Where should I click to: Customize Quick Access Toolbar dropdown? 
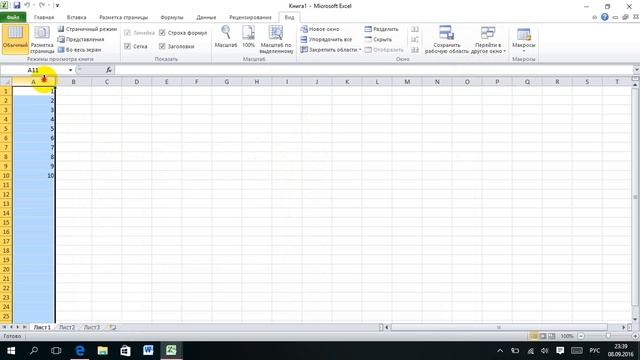tap(57, 6)
